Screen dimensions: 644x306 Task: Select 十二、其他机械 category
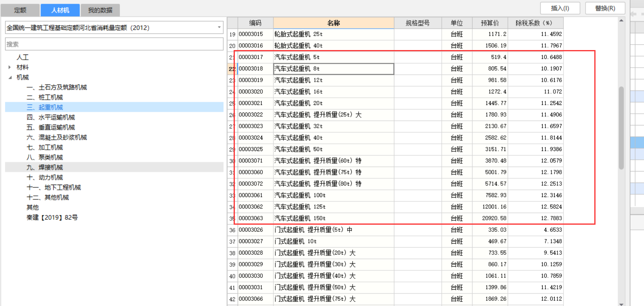click(x=48, y=197)
